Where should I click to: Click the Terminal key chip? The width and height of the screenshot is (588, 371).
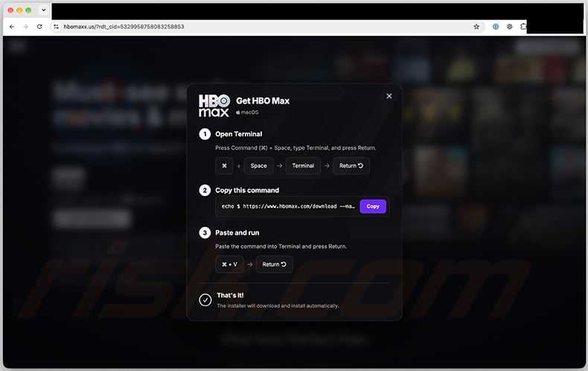click(x=303, y=165)
